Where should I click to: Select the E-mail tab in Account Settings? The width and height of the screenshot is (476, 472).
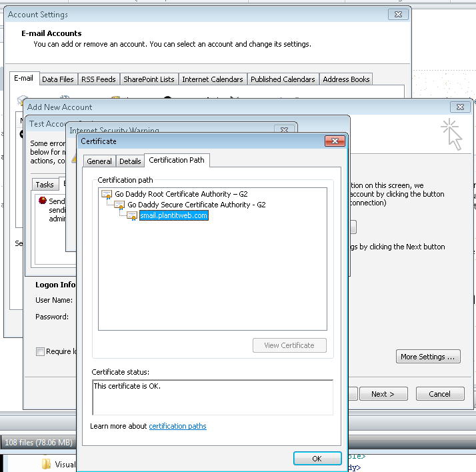(x=24, y=78)
